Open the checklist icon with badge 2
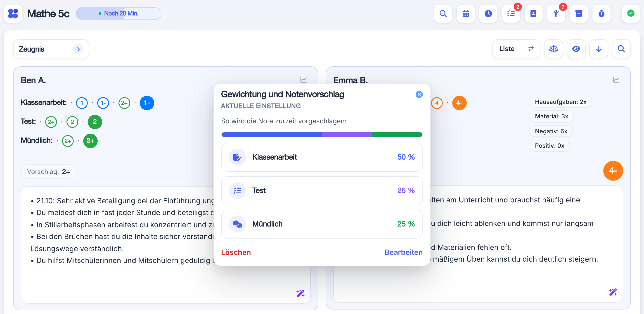644x314 pixels. 511,14
